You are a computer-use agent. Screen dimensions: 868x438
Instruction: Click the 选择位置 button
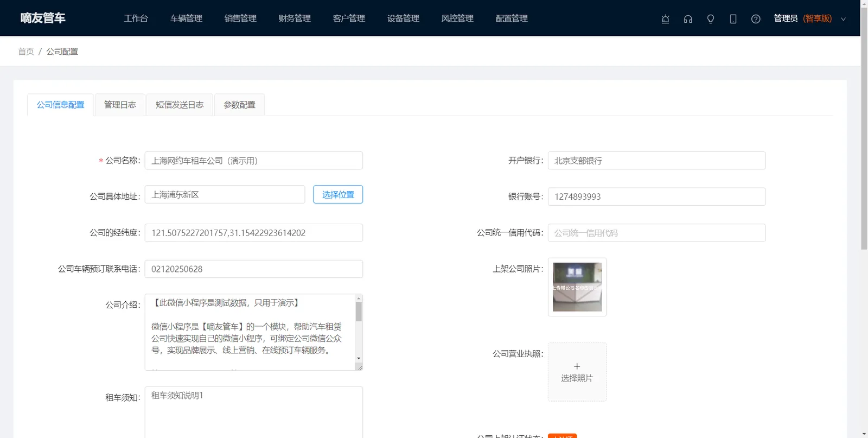pyautogui.click(x=338, y=194)
